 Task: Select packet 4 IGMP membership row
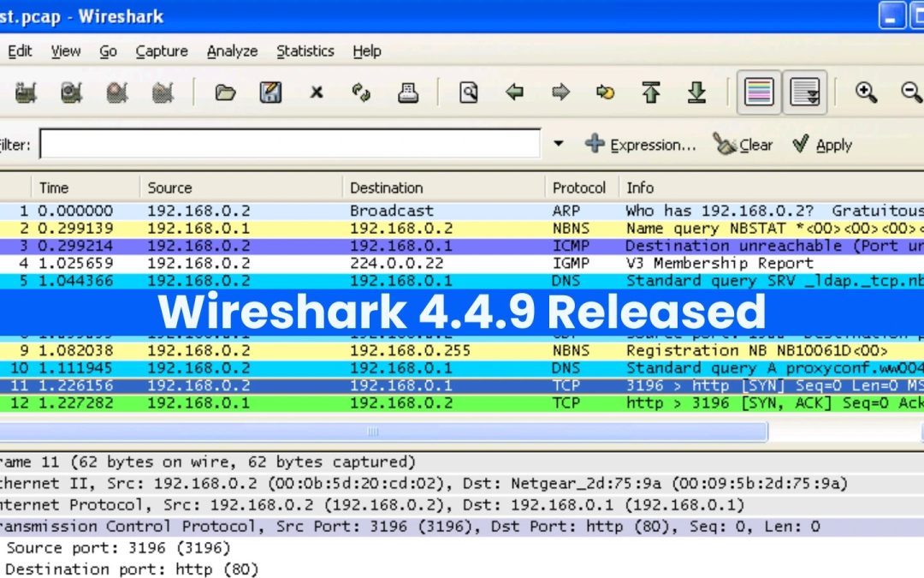click(462, 263)
